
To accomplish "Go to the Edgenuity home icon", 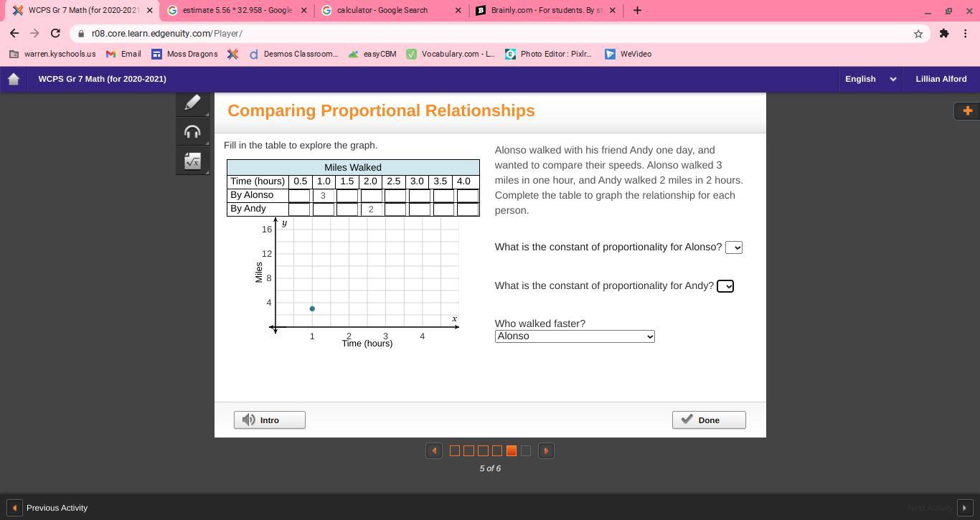I will click(x=14, y=79).
